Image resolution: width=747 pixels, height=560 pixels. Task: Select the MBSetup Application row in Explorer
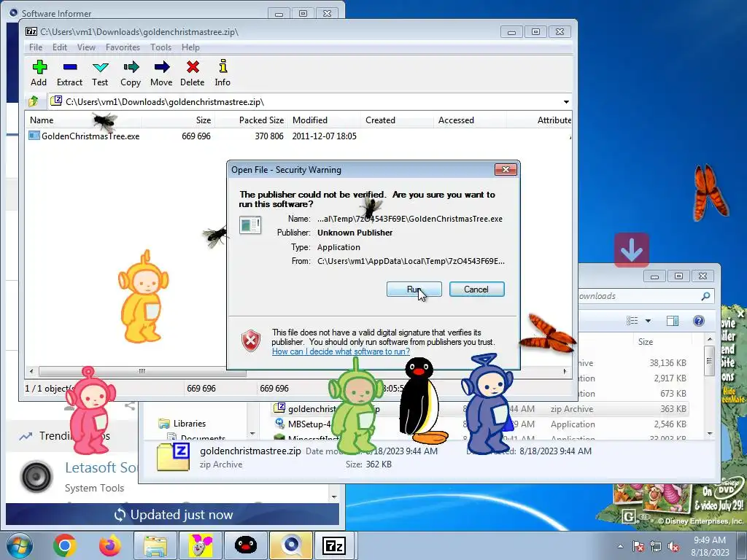point(479,424)
